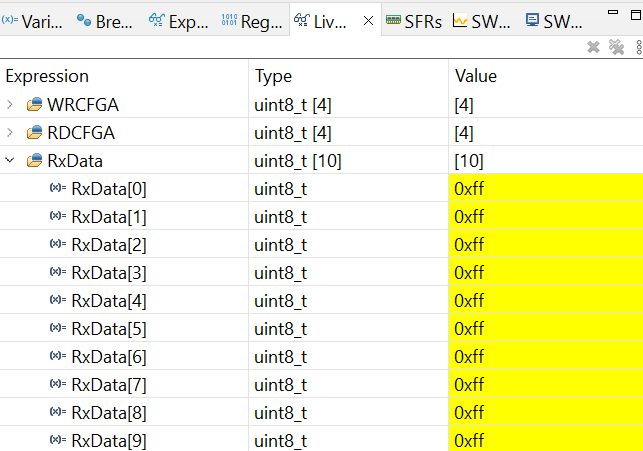
Task: Open the view menu three-dots icon
Action: pyautogui.click(x=639, y=47)
